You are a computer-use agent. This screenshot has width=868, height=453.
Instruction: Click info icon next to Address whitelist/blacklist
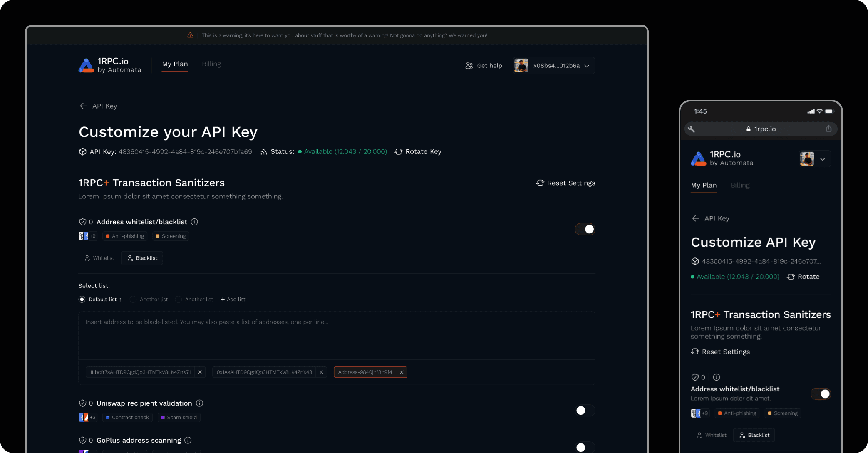194,222
